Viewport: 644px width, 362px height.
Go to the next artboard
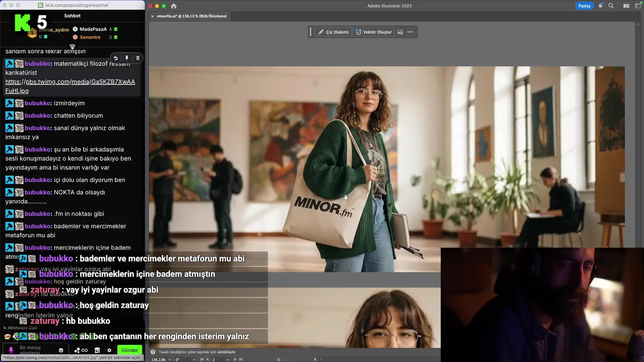pyautogui.click(x=235, y=359)
